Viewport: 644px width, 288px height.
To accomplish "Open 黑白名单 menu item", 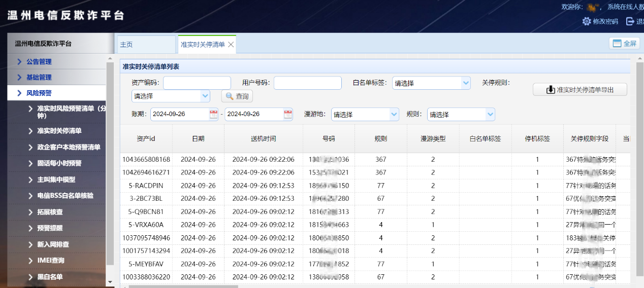I will coord(57,277).
